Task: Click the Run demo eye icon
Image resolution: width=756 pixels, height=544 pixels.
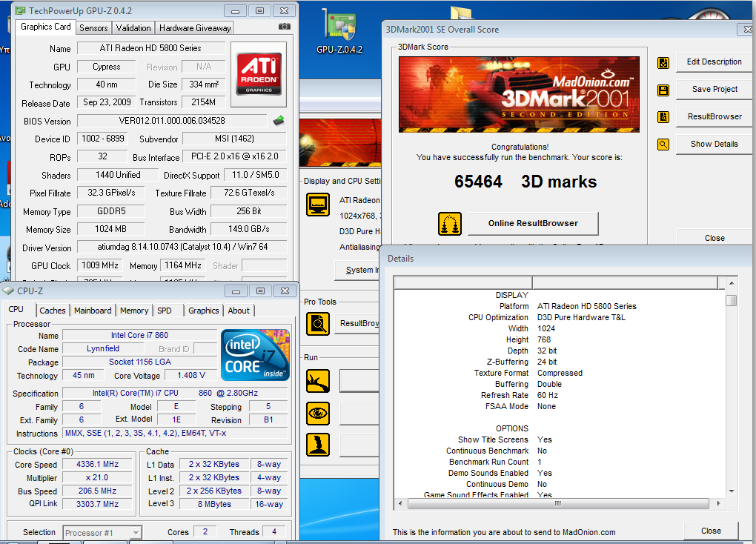Action: 318,414
